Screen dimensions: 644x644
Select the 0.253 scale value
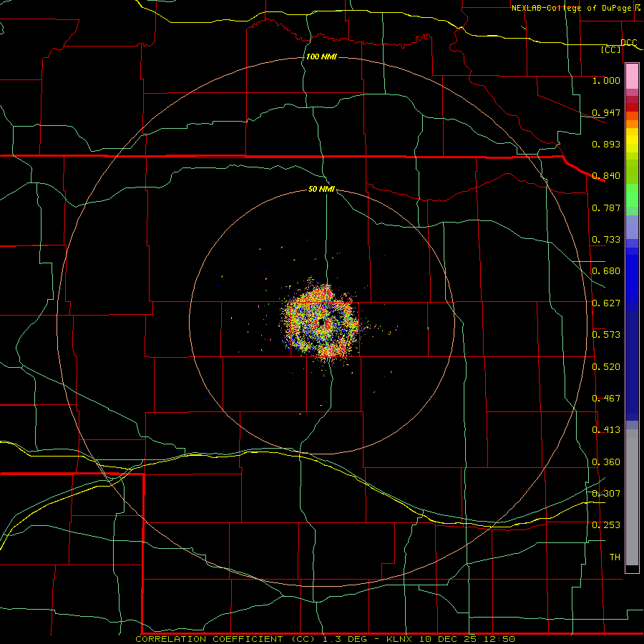(x=606, y=525)
